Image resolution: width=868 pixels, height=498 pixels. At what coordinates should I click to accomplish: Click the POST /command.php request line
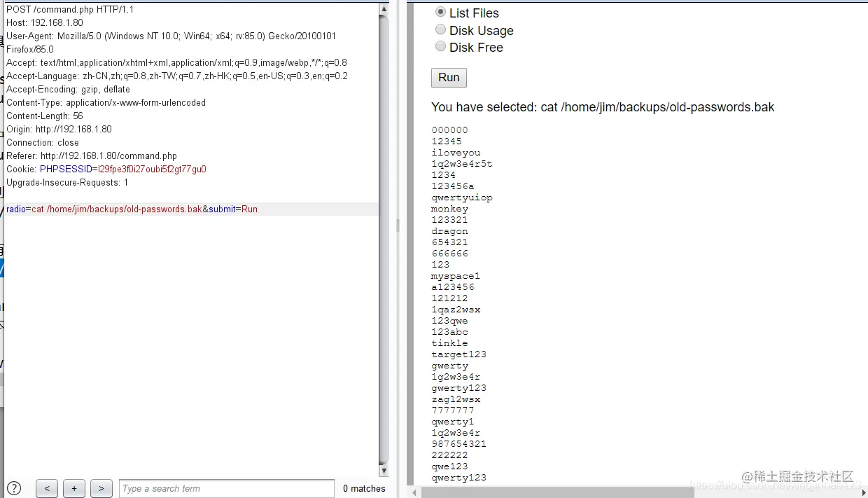tap(70, 10)
